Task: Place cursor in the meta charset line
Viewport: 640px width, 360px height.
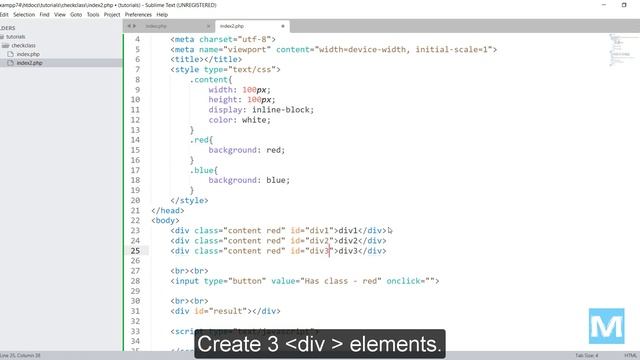Action: (223, 40)
